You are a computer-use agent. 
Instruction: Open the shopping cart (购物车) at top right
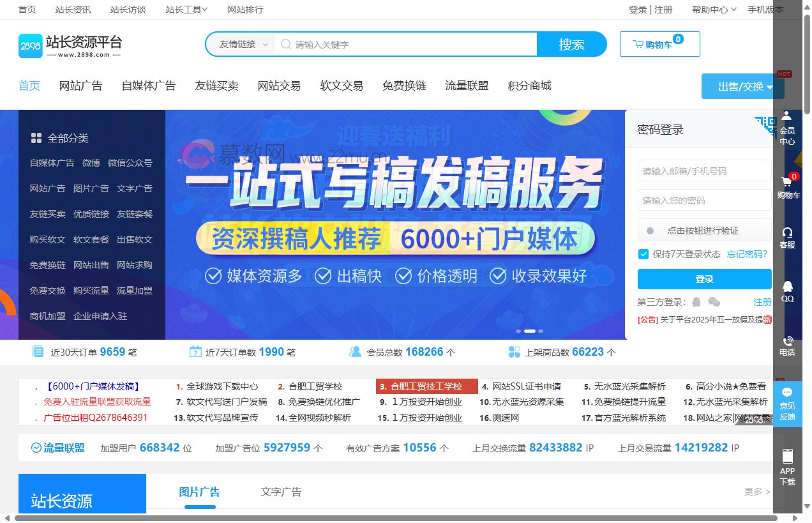tap(659, 44)
